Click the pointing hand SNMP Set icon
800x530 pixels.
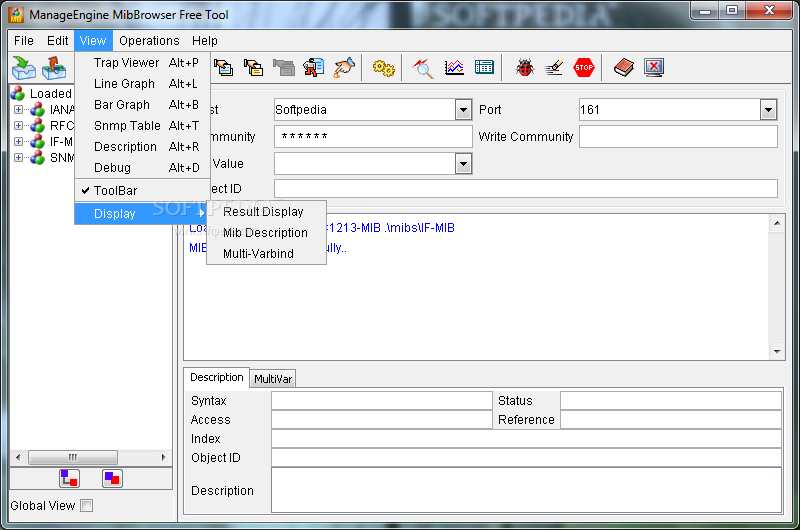coord(344,67)
